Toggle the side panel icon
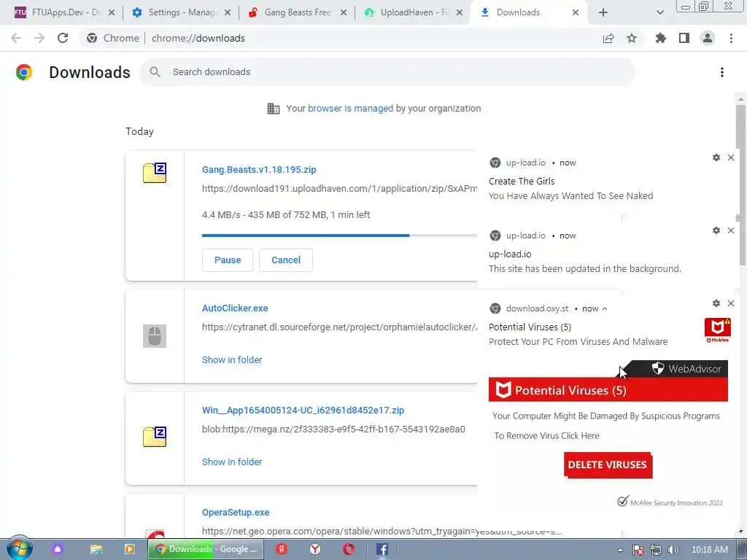Screen dimensions: 747x560 pyautogui.click(x=684, y=38)
